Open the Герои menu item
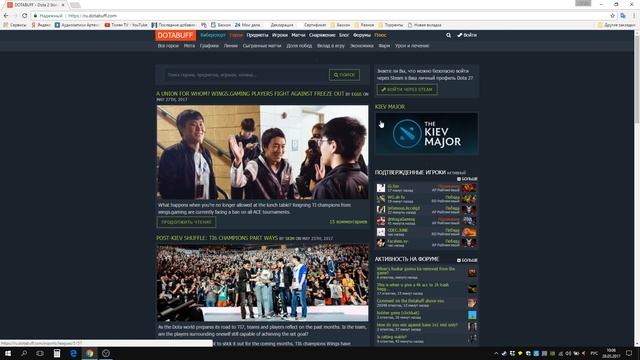Screen dimensions: 640x360 click(236, 35)
